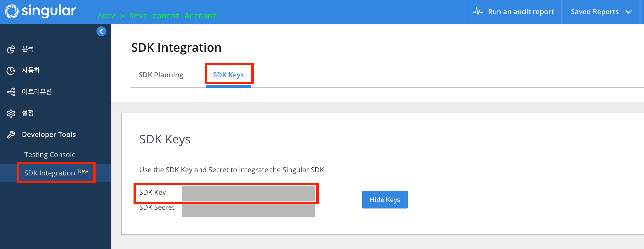Click the 어트리뷰션 network icon
The width and height of the screenshot is (644, 249).
tap(11, 92)
